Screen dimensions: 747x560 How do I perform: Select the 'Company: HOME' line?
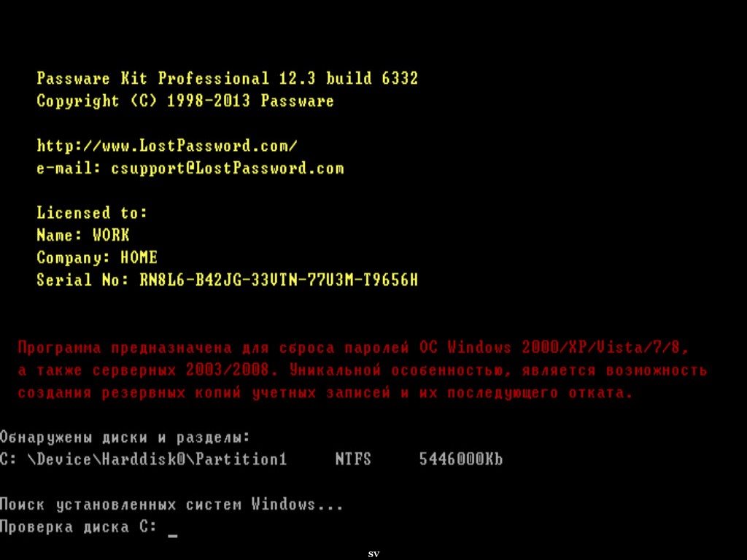(97, 257)
